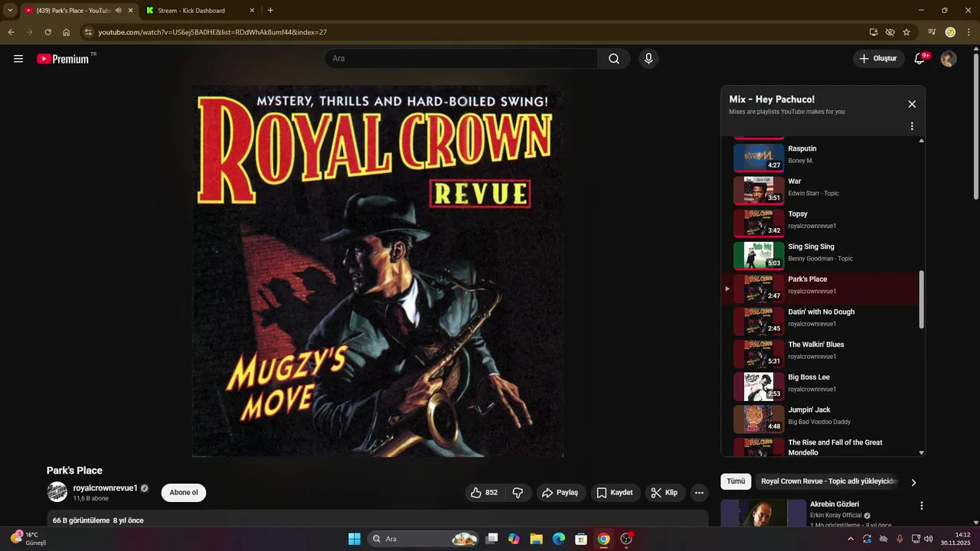Focus the YouTube Ara search field
This screenshot has width=980, height=551.
pyautogui.click(x=461, y=59)
